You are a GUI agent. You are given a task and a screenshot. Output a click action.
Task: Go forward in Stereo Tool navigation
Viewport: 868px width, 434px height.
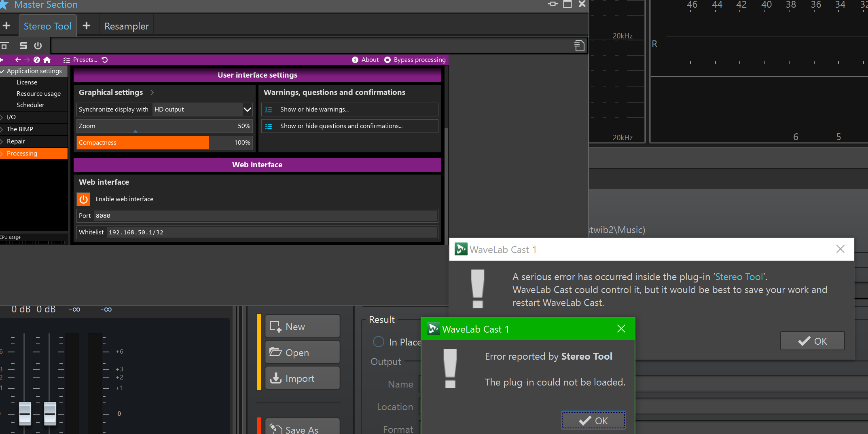28,60
